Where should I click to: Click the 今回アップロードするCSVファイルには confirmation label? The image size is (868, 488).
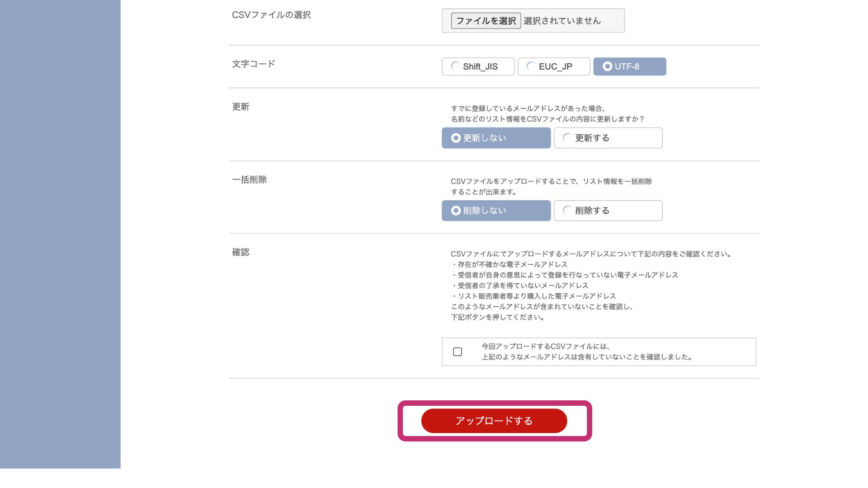pyautogui.click(x=587, y=352)
